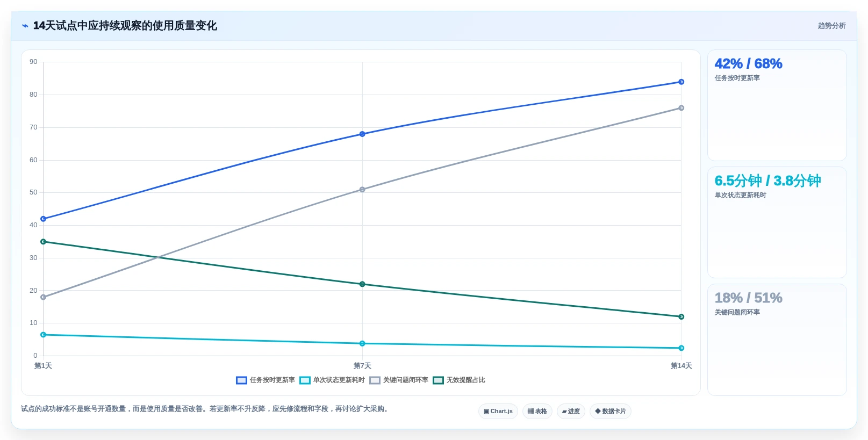Select 无效提醒占比 data point at 第7天

pyautogui.click(x=362, y=284)
